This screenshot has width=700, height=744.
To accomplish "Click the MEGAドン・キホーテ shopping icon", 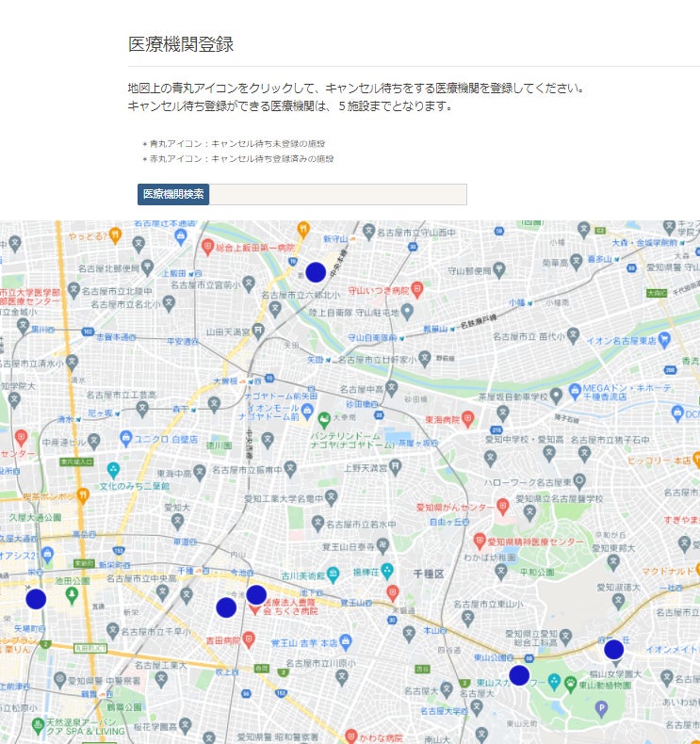I will click(557, 393).
